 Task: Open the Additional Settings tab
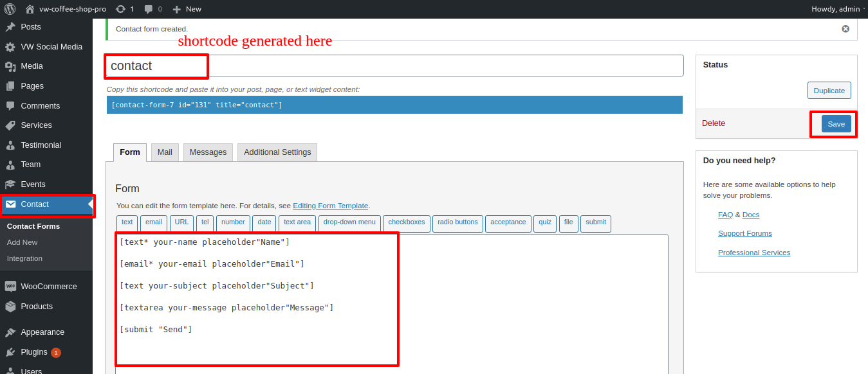pyautogui.click(x=277, y=152)
